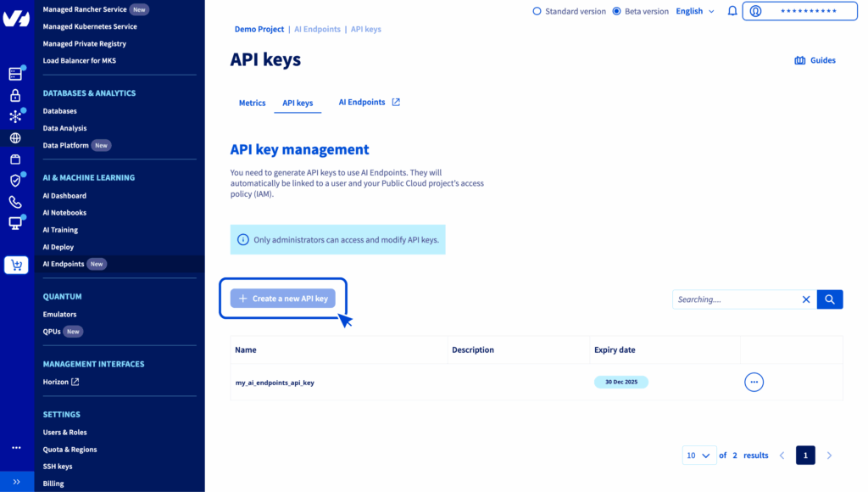Expand the sidebar with double-chevron button

point(16,482)
